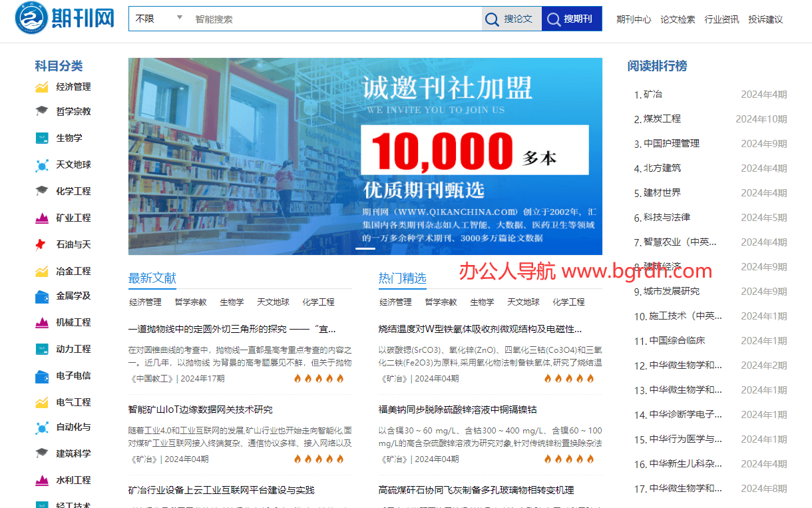Click the 金属学及 wallet icon
The image size is (812, 508).
click(42, 296)
